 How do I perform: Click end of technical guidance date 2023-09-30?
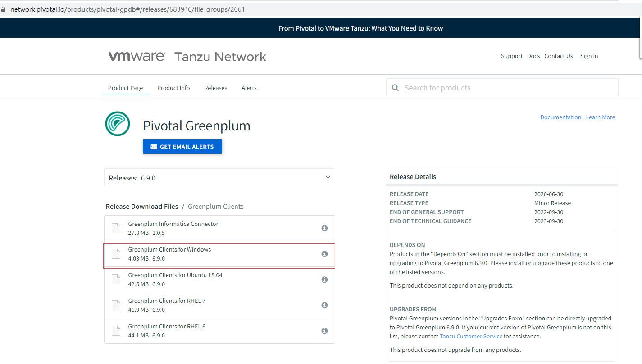tap(549, 221)
